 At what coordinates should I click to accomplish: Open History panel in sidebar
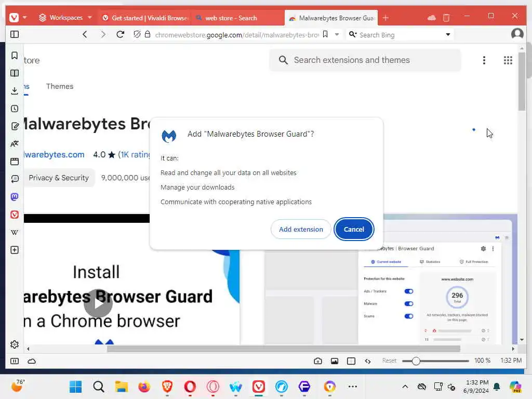click(15, 109)
